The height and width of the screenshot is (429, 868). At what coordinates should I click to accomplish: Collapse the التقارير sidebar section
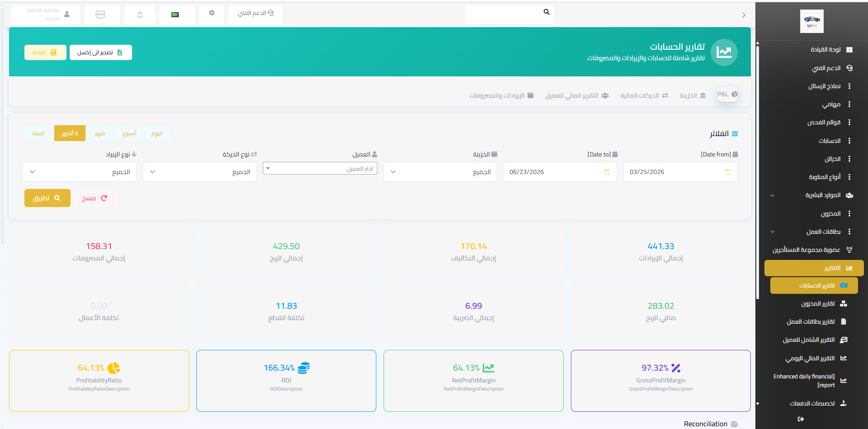[x=814, y=268]
